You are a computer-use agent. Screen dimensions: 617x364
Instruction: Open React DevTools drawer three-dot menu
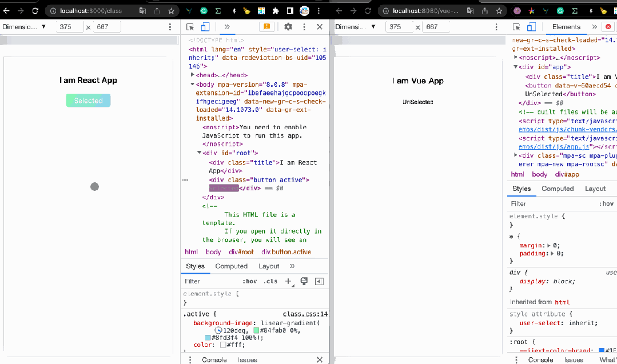point(190,359)
